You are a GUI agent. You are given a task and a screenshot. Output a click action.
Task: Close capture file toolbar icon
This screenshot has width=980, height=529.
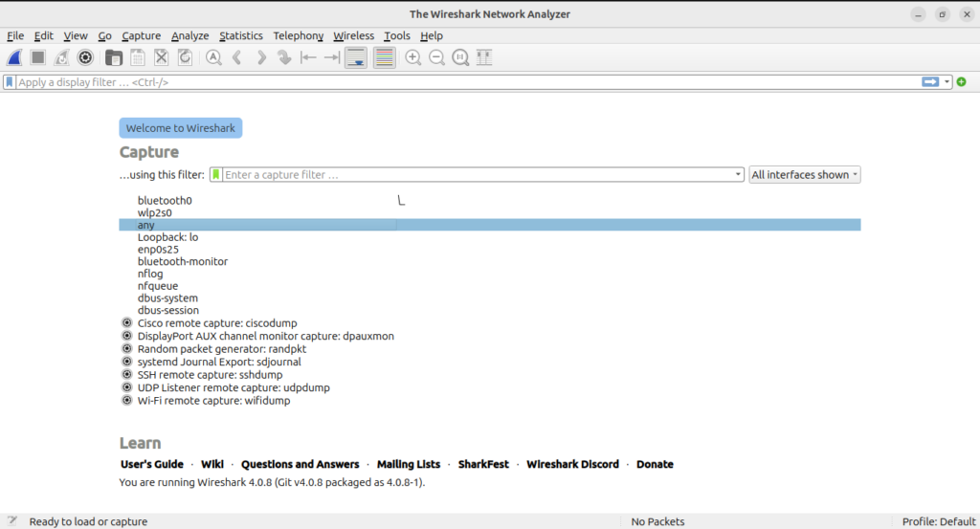[x=161, y=57]
